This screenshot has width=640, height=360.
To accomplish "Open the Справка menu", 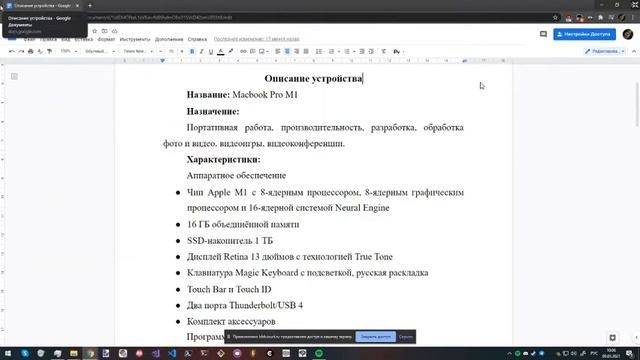I will tap(197, 39).
